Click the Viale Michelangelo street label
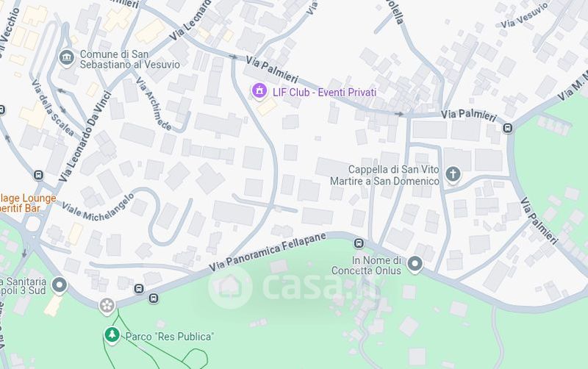The height and width of the screenshot is (369, 588). 98,208
